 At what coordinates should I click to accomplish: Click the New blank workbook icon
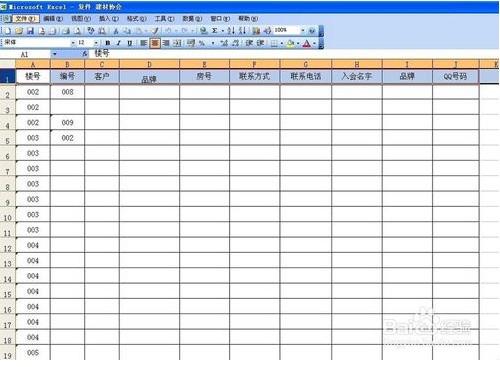coord(8,31)
